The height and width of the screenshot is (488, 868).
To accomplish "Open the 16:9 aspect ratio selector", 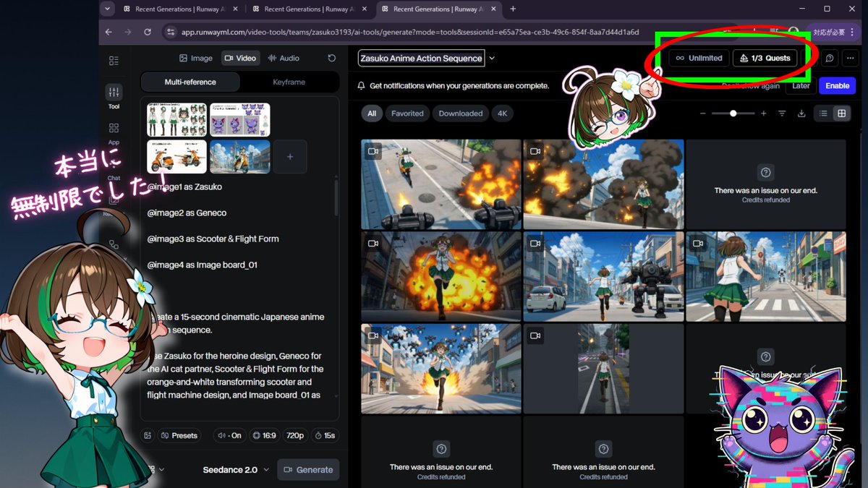I will click(x=263, y=435).
